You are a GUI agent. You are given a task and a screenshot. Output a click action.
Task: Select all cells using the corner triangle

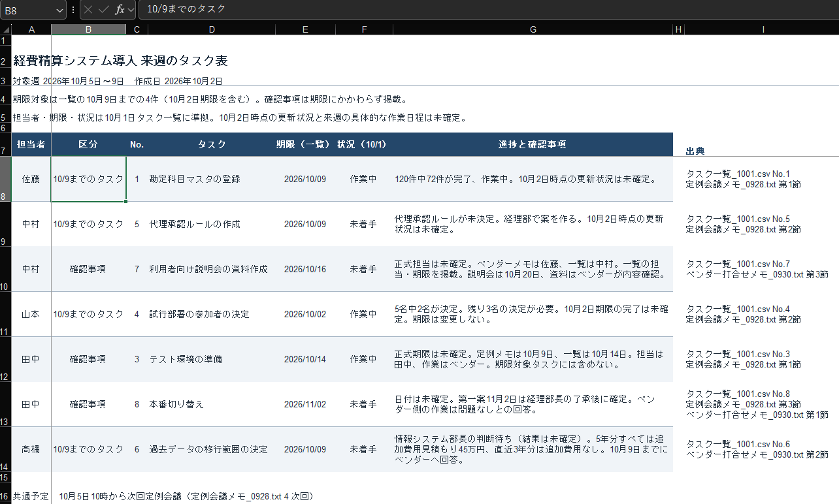point(6,29)
